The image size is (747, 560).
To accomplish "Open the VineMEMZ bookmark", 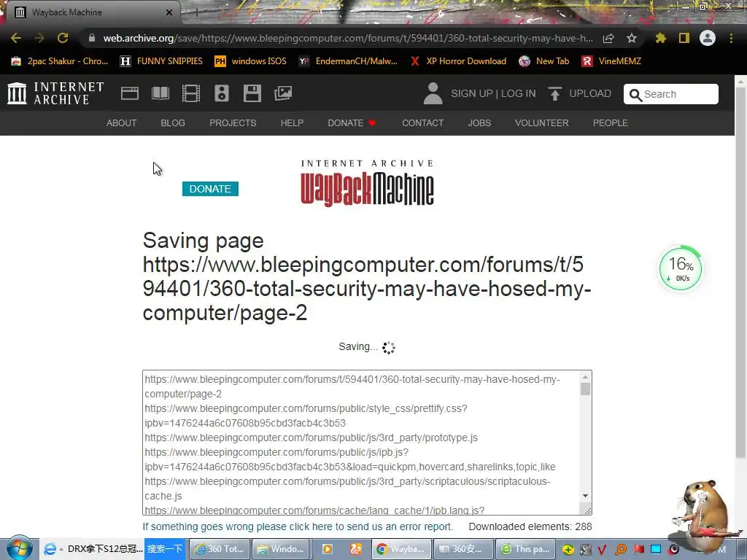I will [611, 61].
